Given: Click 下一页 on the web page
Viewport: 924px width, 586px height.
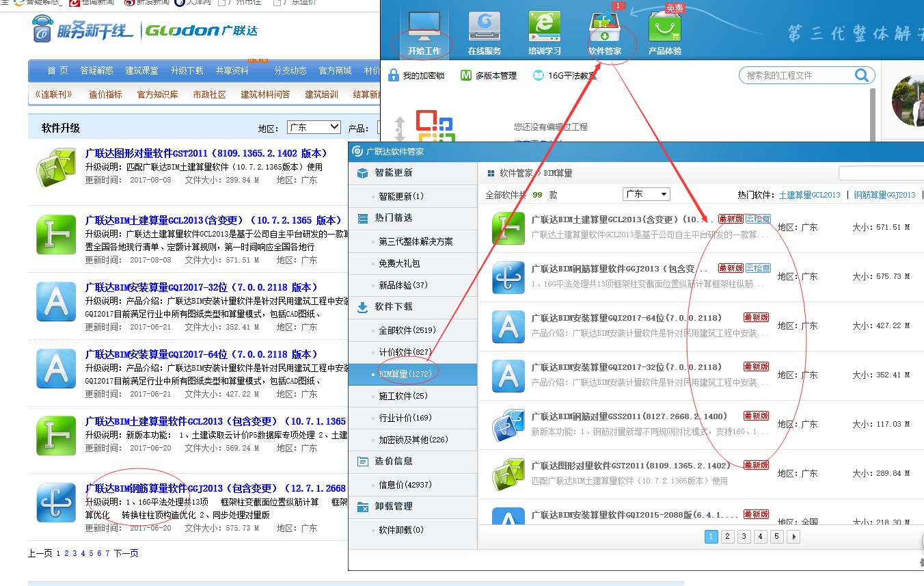Looking at the screenshot, I should pos(126,553).
